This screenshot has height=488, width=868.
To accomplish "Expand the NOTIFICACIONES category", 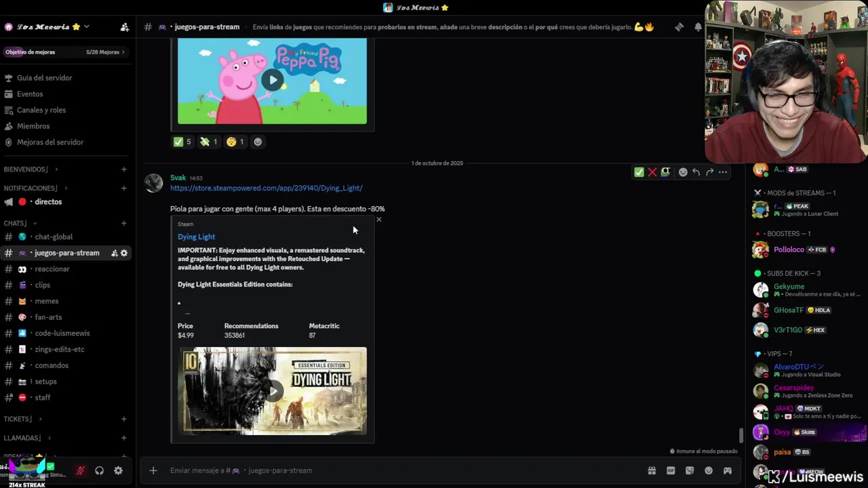I will point(35,188).
